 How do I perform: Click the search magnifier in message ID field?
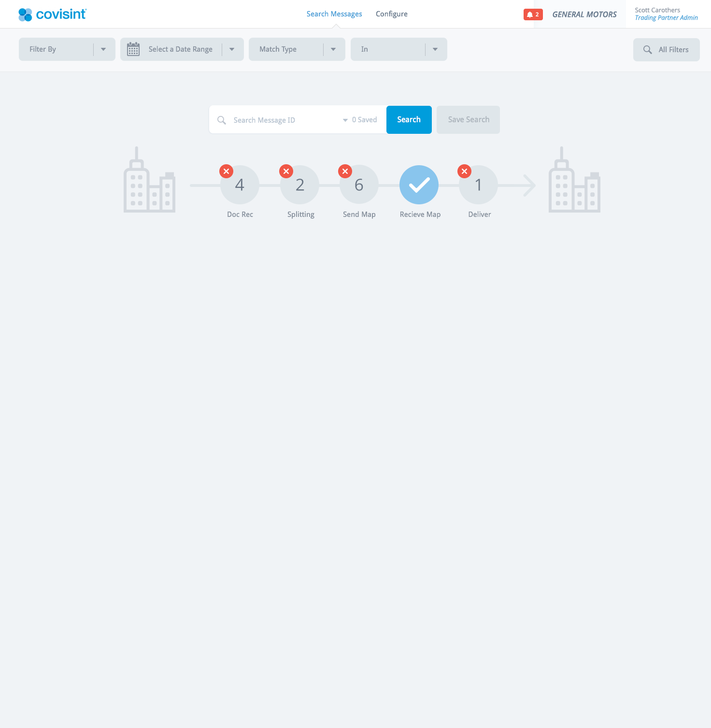222,120
